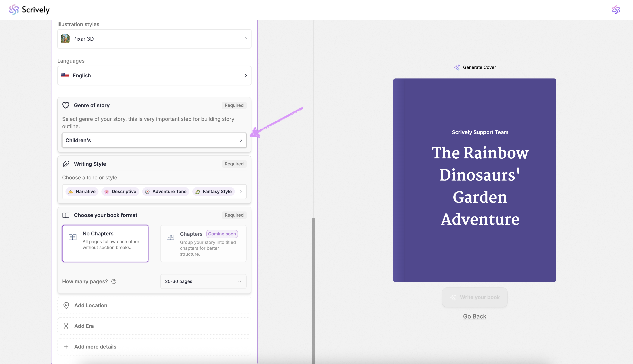
Task: Click the location pin icon for Add Location
Action: 66,305
